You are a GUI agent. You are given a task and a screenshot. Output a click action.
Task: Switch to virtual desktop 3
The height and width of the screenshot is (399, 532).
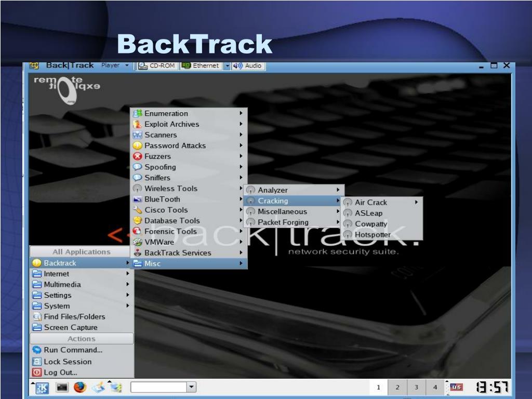click(416, 387)
